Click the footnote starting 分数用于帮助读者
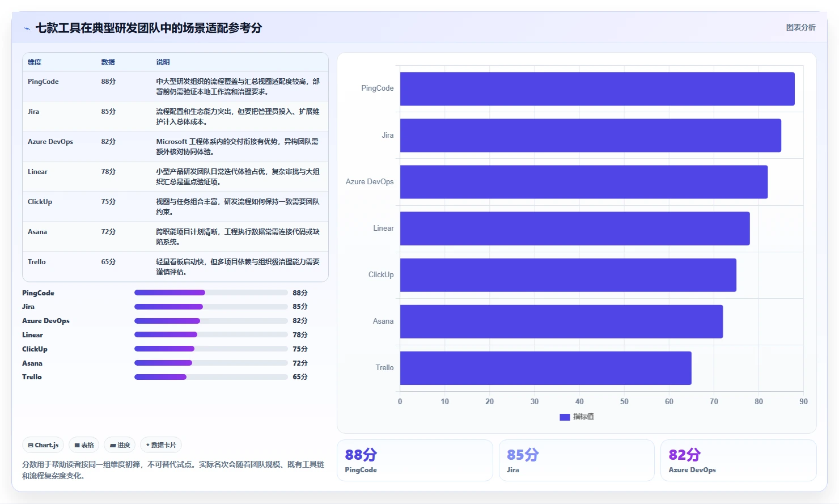This screenshot has width=839, height=504. pos(173,470)
